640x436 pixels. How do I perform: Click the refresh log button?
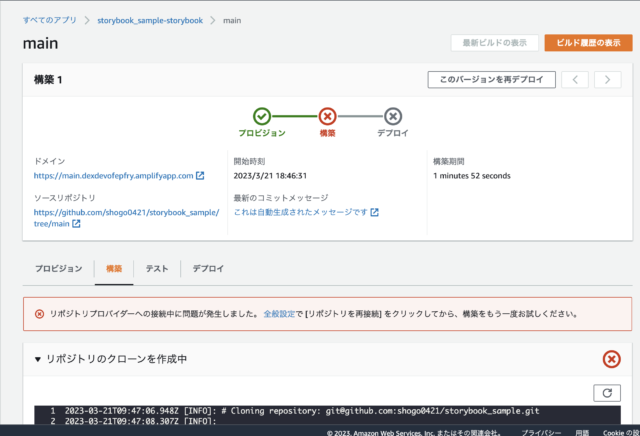[x=607, y=393]
